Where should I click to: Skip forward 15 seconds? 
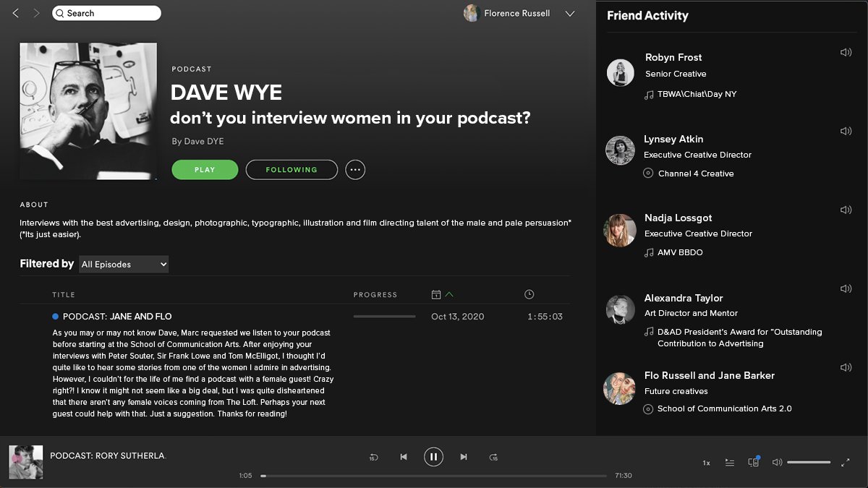[x=493, y=457]
